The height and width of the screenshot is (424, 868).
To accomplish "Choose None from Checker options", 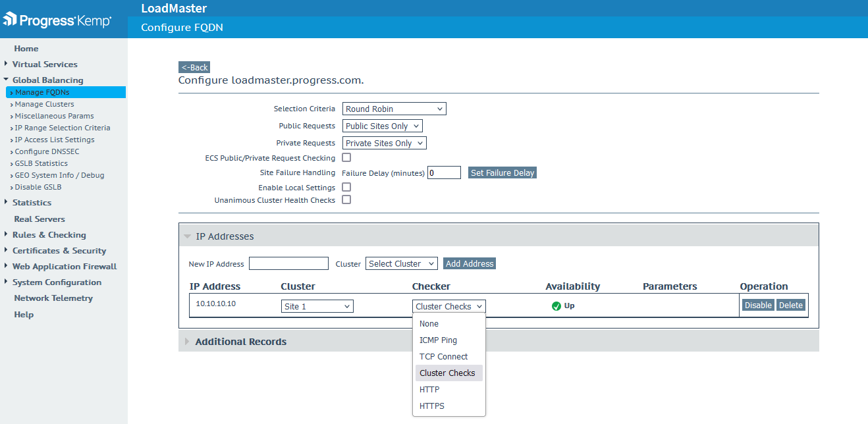I will (x=449, y=324).
